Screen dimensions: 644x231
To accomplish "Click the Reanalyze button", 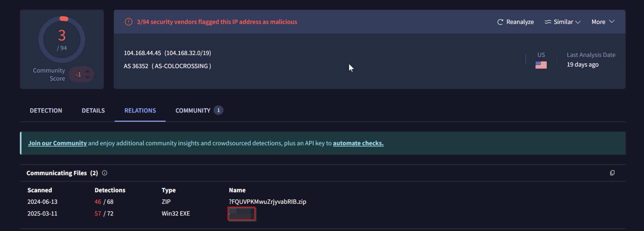I will pyautogui.click(x=516, y=22).
